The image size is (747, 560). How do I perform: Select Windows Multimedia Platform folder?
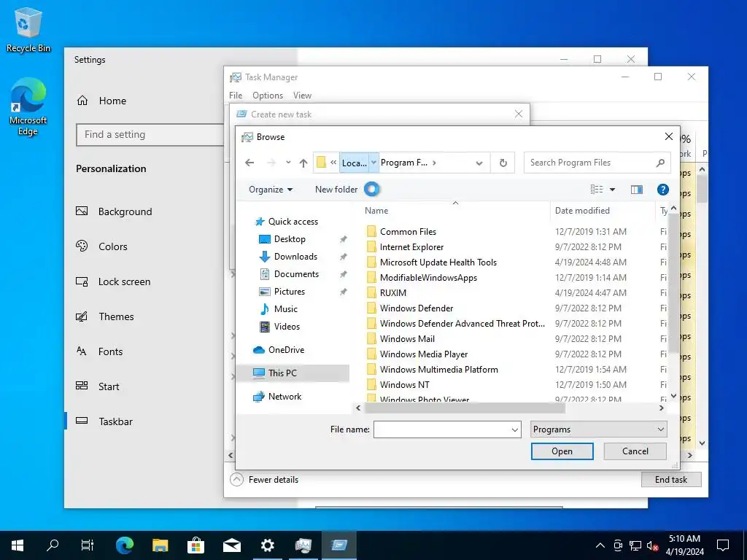438,369
